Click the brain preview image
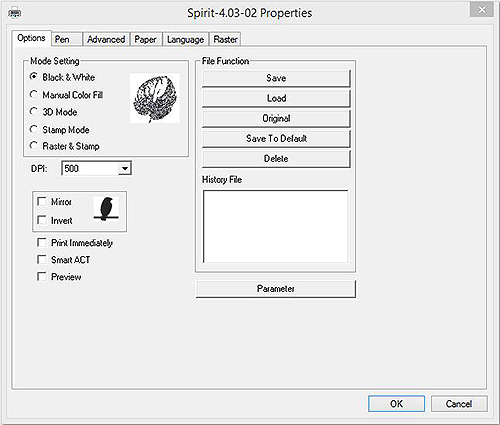 click(155, 98)
